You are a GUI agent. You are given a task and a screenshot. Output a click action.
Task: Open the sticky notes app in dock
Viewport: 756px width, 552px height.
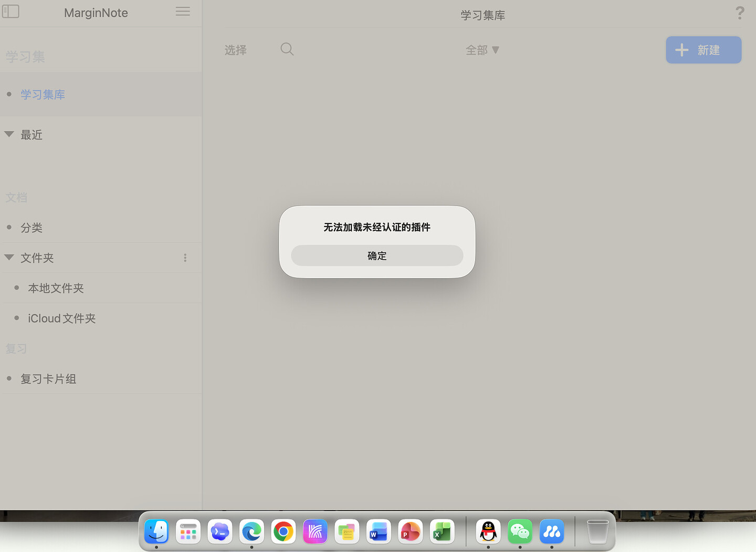(x=347, y=532)
